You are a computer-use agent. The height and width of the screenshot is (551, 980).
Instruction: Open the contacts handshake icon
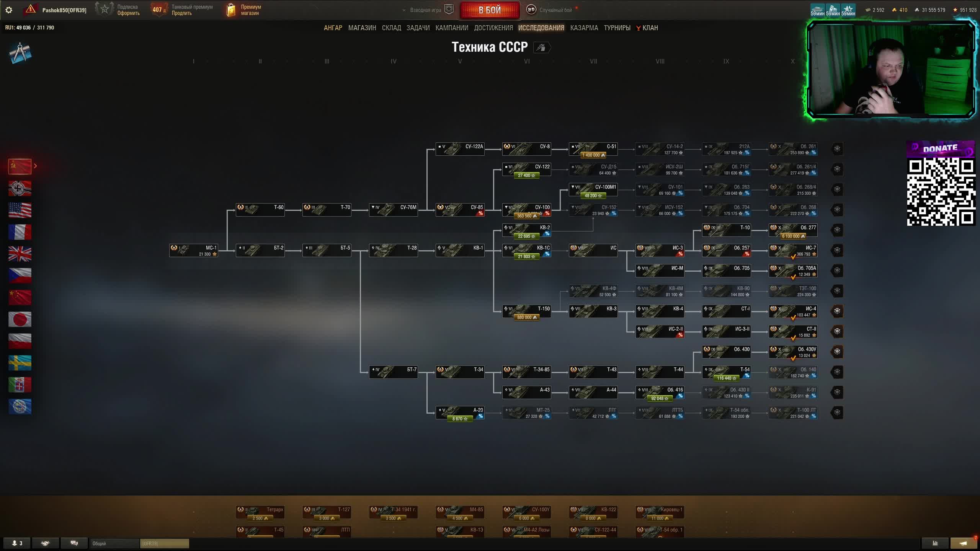click(46, 543)
